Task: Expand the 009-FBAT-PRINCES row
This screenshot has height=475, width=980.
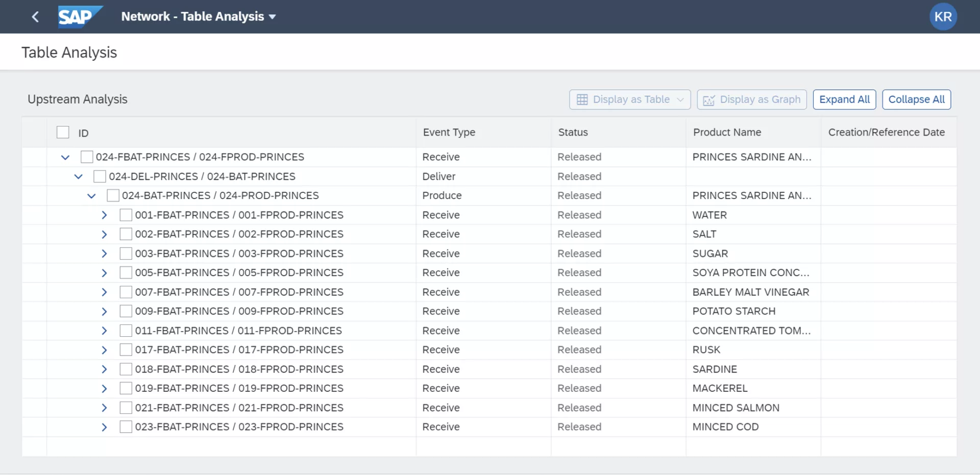Action: tap(104, 311)
